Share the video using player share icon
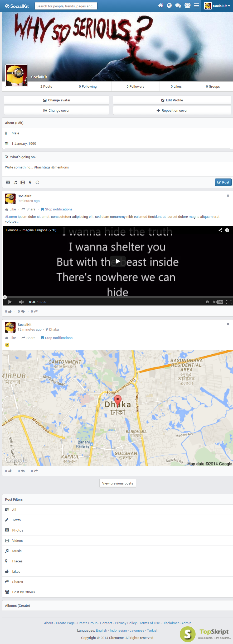Image resolution: width=233 pixels, height=644 pixels. [220, 230]
